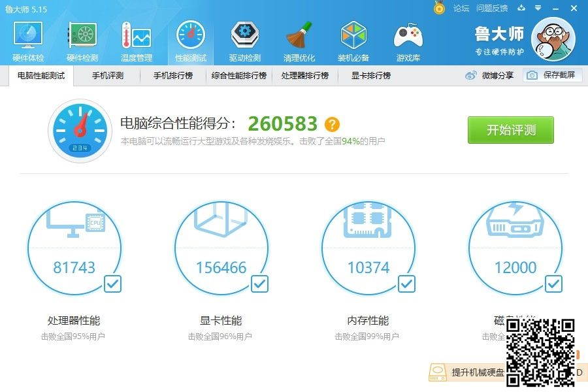Uncheck the 处理器性能 test checkbox
Screen dimensions: 588x392
point(112,284)
